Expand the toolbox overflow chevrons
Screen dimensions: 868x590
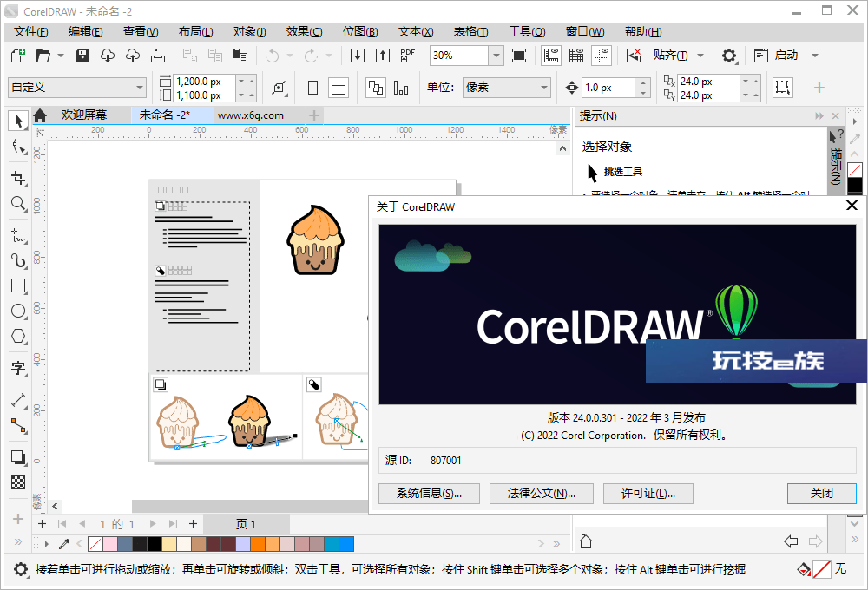[18, 542]
